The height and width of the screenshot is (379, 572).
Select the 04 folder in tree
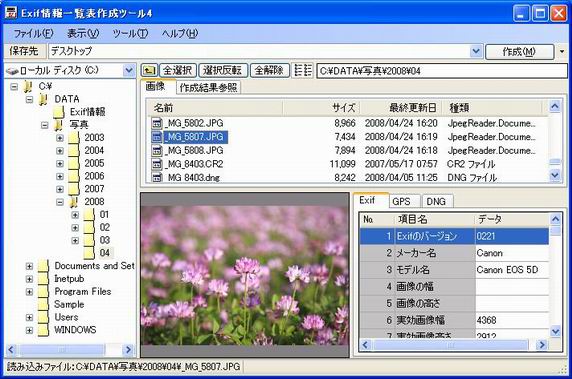point(105,253)
